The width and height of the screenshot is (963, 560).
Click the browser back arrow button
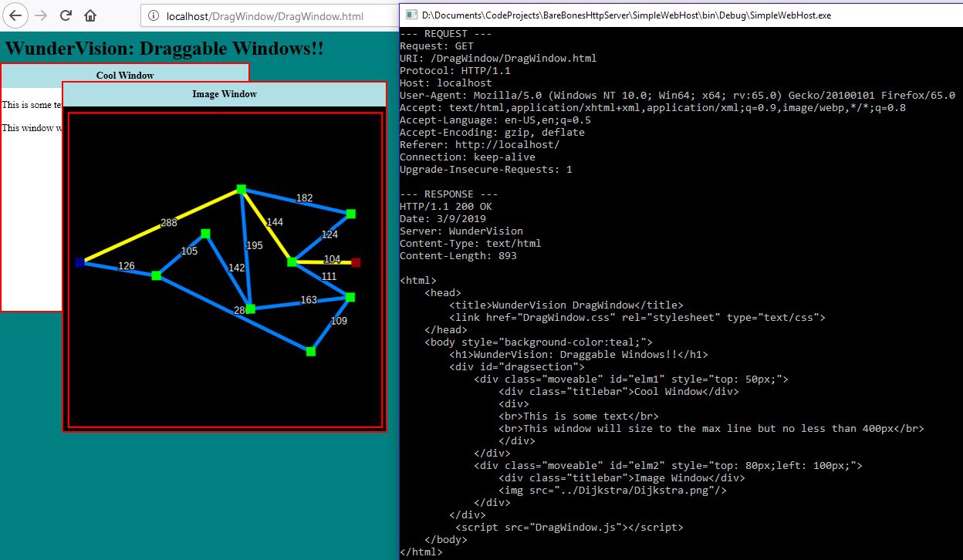[x=16, y=15]
